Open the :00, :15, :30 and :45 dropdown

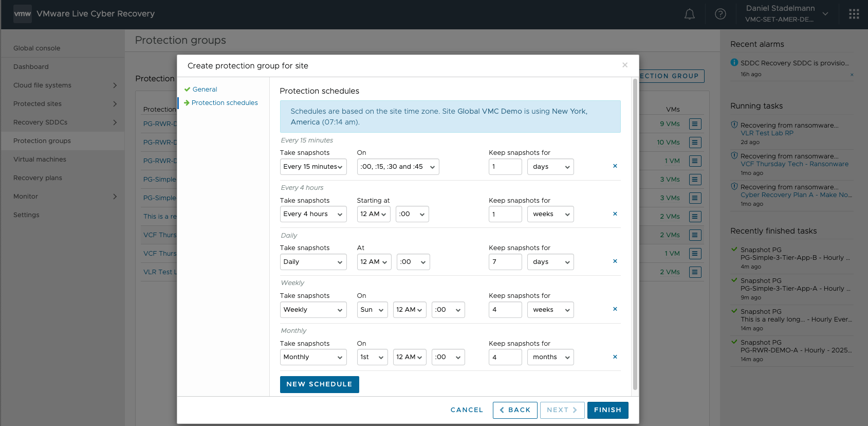point(398,167)
